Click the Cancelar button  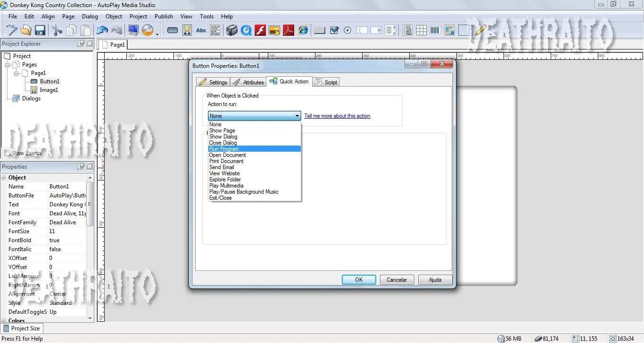[x=397, y=279]
